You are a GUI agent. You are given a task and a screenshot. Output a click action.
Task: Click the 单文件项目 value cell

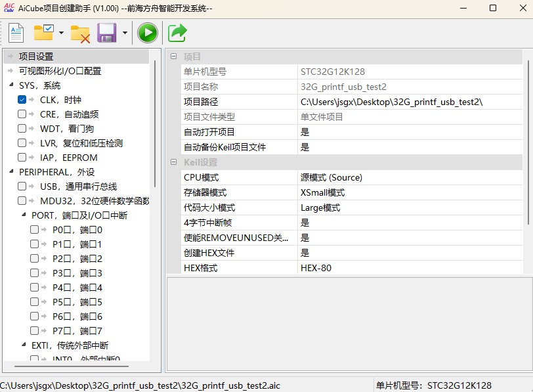coord(410,117)
